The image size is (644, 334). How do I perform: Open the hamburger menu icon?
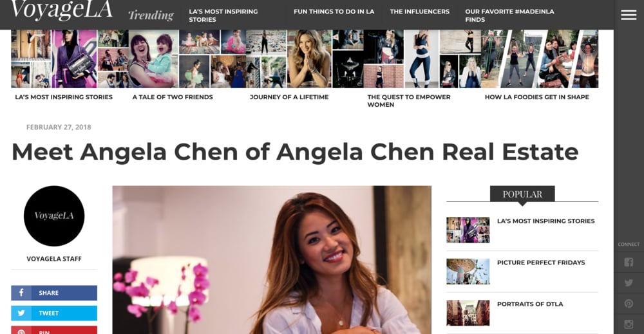pyautogui.click(x=629, y=15)
